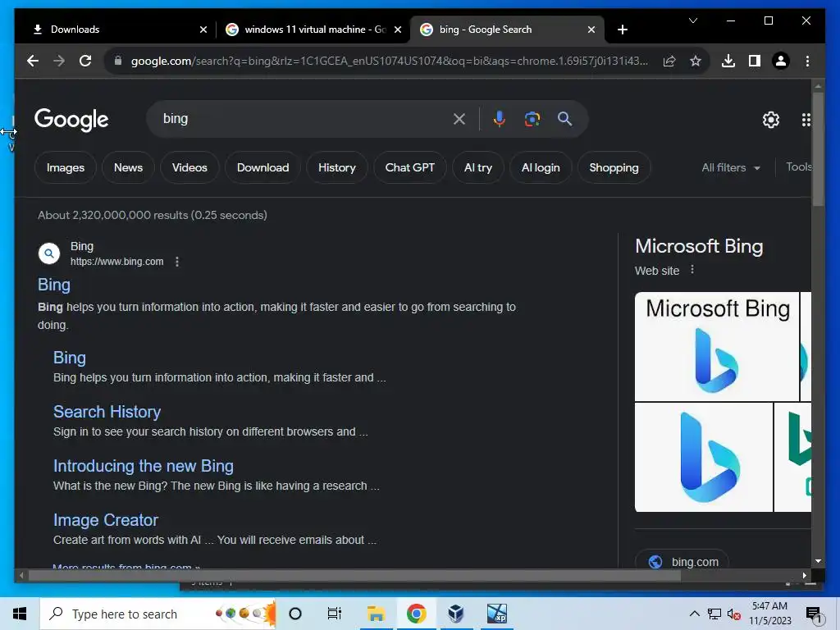Screen dimensions: 840x630
Task: Open the notifications action center
Action: click(x=814, y=614)
